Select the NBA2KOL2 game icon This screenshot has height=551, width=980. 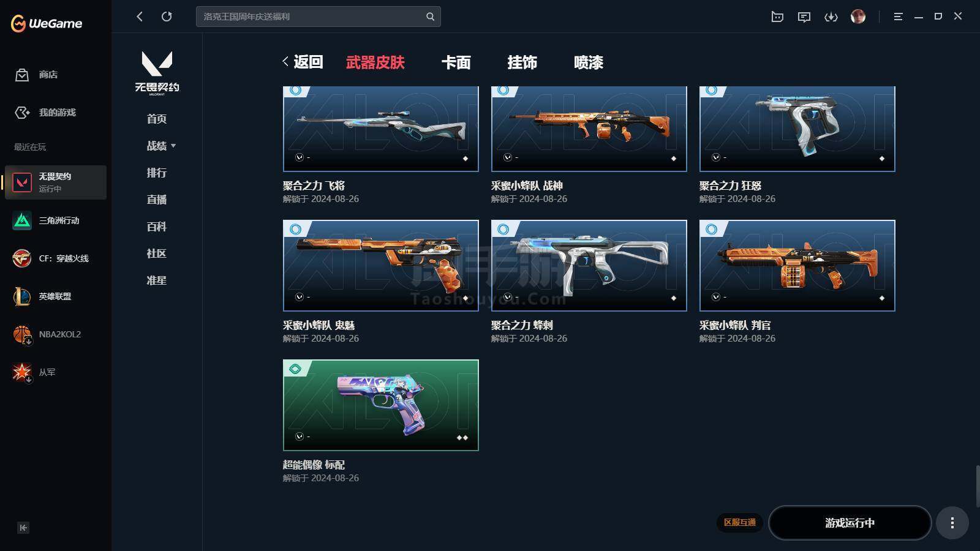tap(22, 334)
